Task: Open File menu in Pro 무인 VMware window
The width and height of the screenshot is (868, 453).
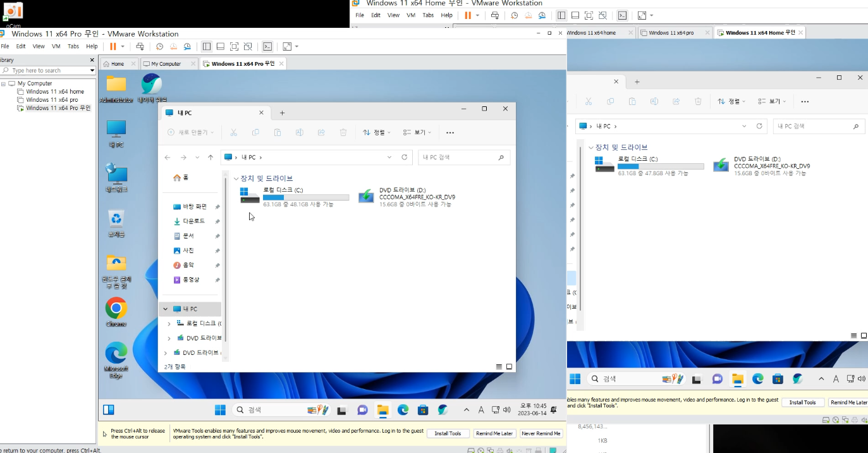Action: pos(5,46)
